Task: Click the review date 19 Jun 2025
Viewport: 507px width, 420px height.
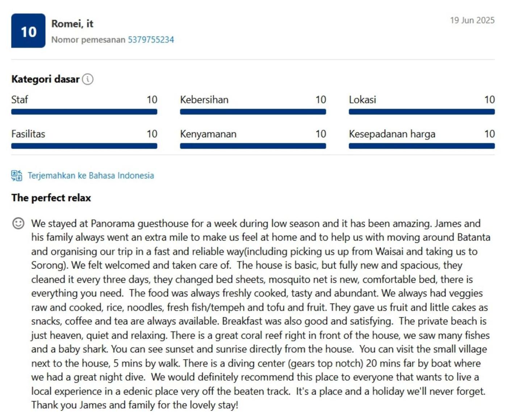Action: coord(472,20)
